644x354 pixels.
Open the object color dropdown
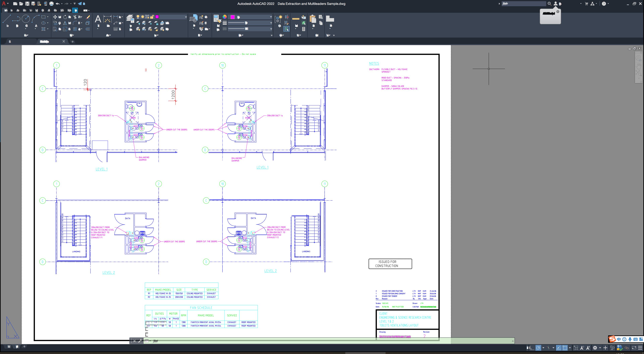point(271,17)
